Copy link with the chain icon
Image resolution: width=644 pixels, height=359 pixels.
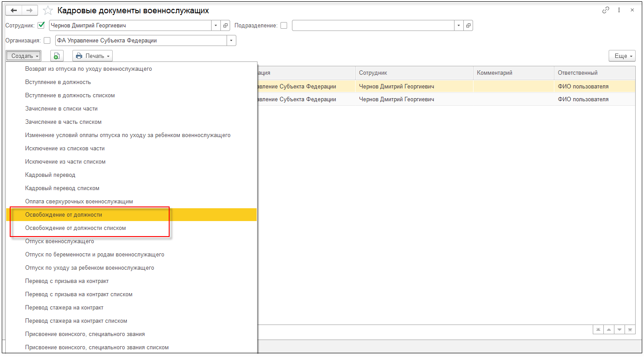(606, 10)
